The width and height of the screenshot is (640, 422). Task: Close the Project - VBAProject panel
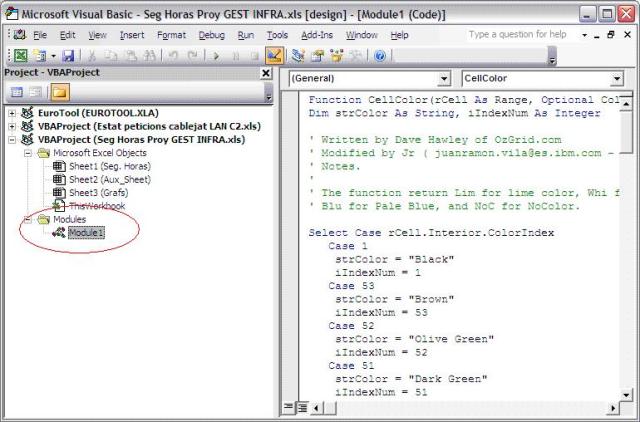coord(266,73)
